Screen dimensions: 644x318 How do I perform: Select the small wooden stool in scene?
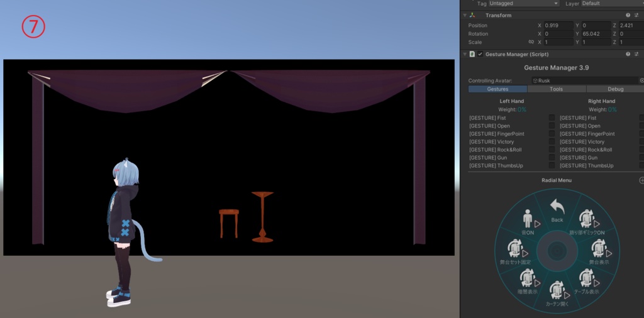(x=229, y=223)
